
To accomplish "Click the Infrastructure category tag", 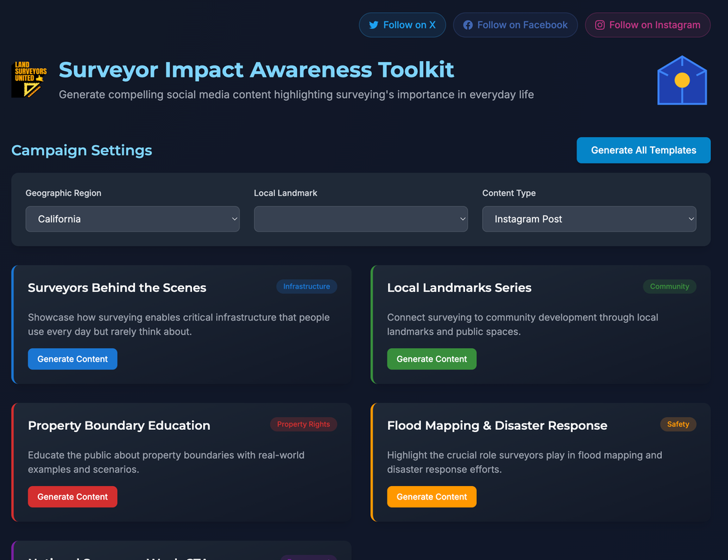I will pos(306,286).
